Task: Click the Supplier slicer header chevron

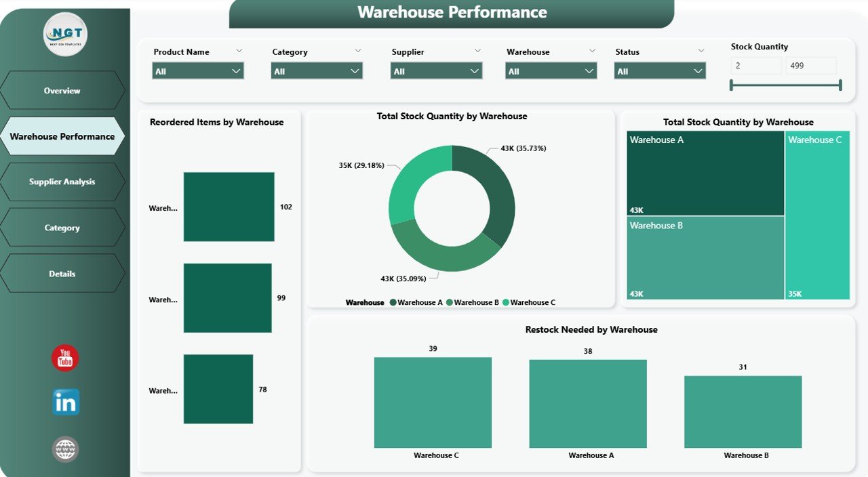Action: [x=477, y=51]
